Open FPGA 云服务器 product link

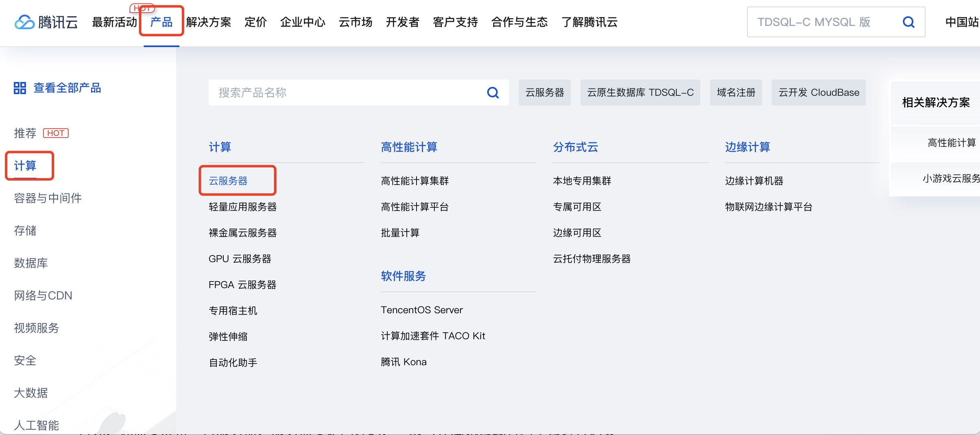tap(242, 285)
